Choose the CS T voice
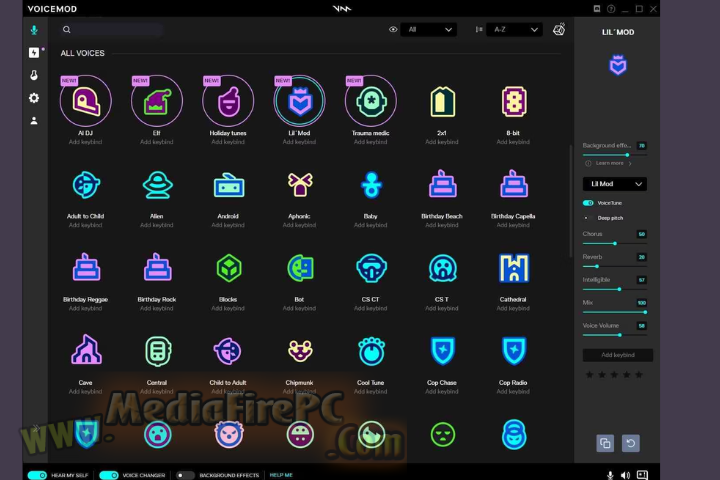The height and width of the screenshot is (480, 720). [442, 268]
